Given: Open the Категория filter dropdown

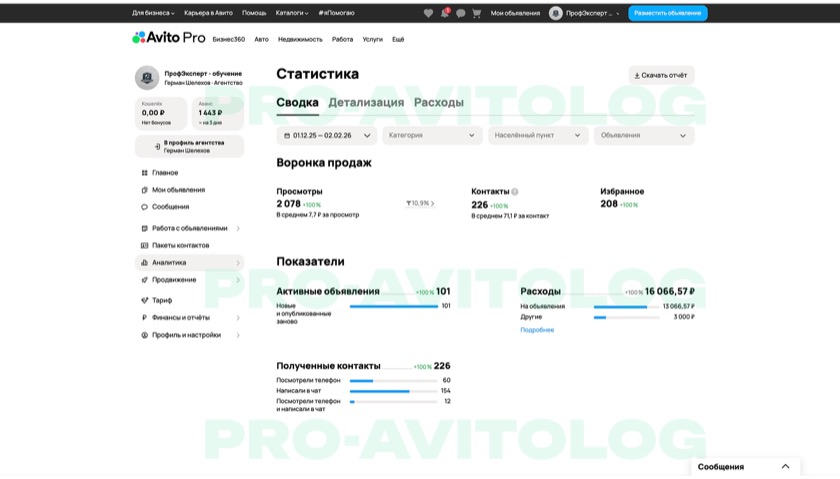Looking at the screenshot, I should pyautogui.click(x=432, y=136).
